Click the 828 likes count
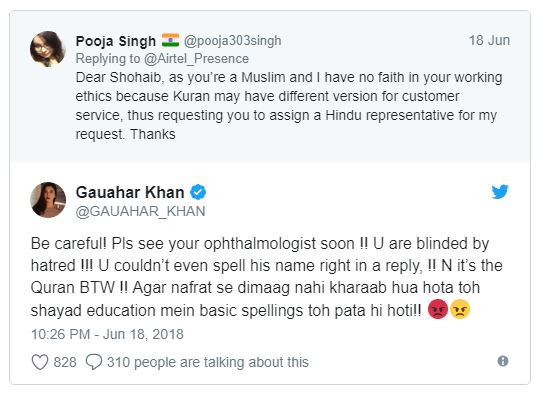The height and width of the screenshot is (393, 542). click(65, 362)
